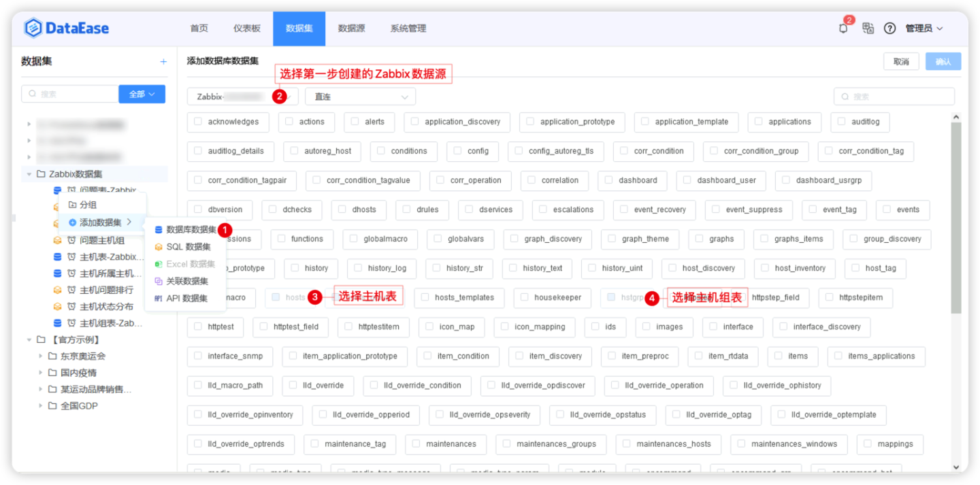Click the icon next to 问题主机组

[58, 240]
